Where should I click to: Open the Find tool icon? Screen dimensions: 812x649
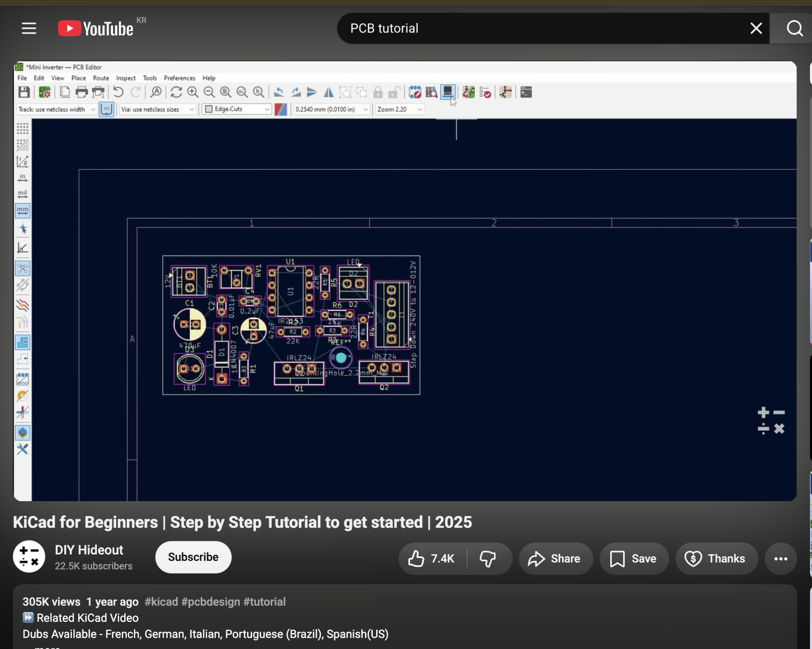(156, 92)
